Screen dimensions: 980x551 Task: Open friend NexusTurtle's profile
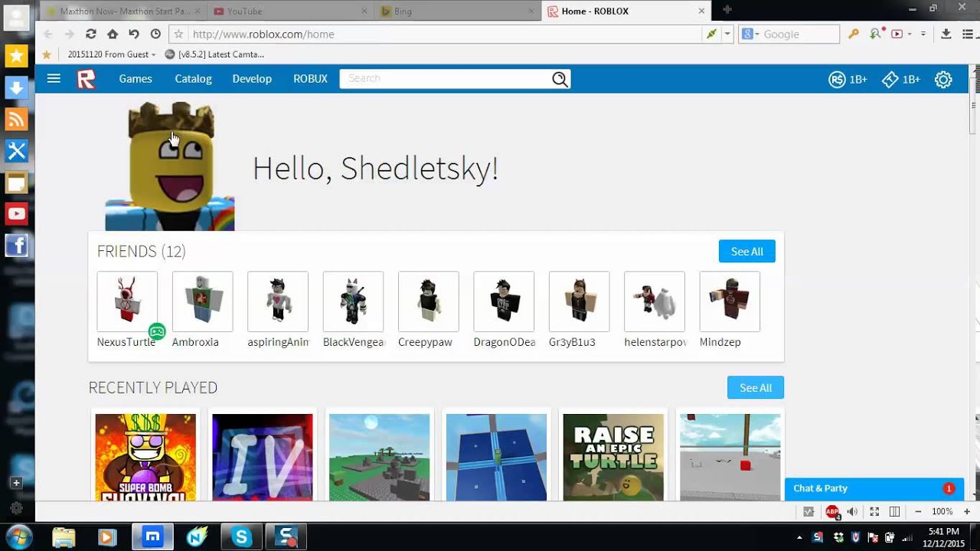[127, 310]
